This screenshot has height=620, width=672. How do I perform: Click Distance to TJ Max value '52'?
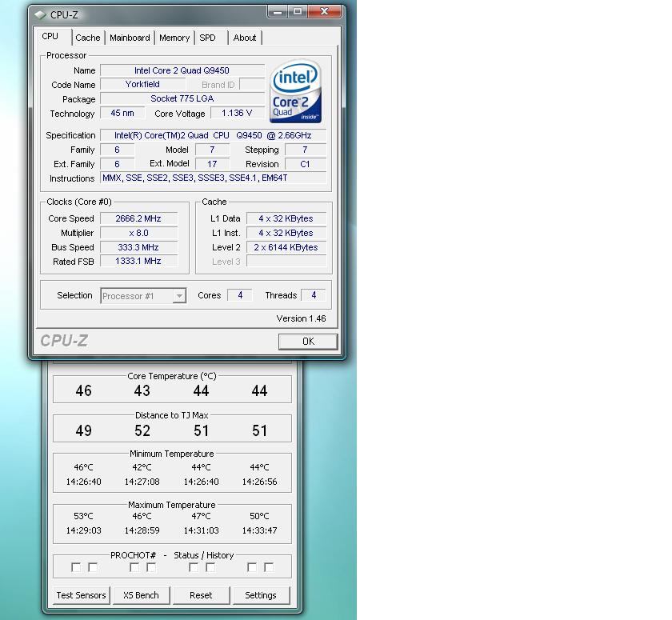click(x=142, y=430)
